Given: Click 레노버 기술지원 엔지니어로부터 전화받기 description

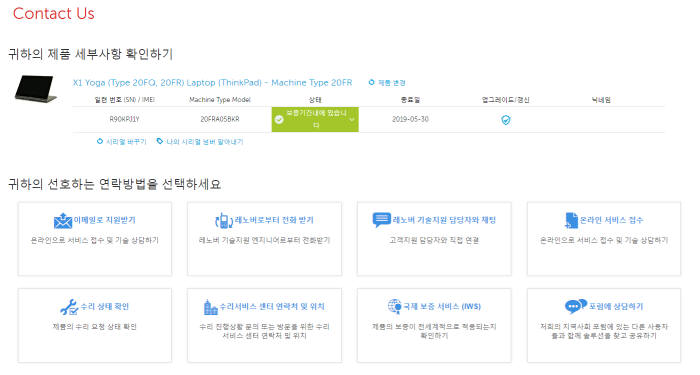Looking at the screenshot, I should (x=264, y=240).
